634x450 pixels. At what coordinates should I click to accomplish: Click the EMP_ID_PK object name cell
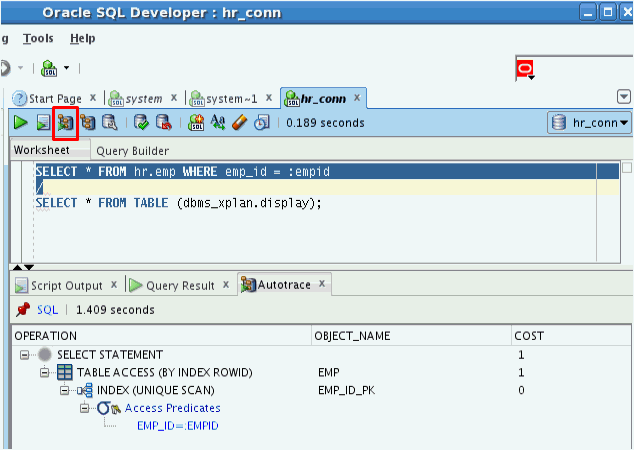(347, 390)
